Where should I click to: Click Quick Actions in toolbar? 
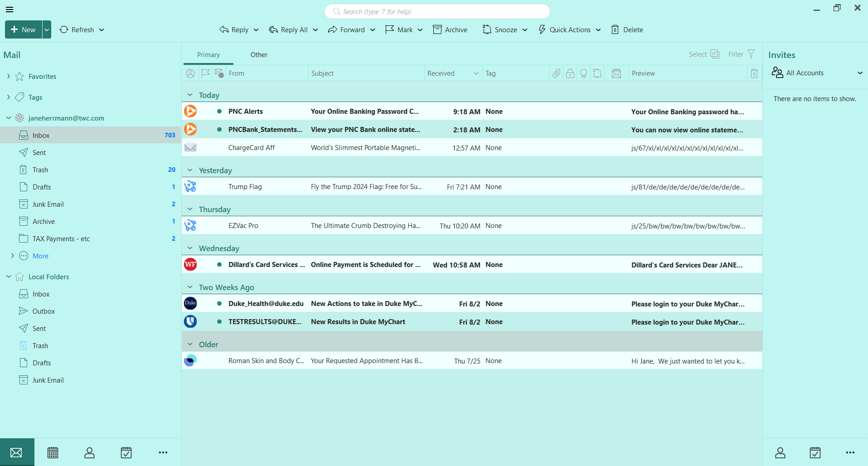[x=565, y=30]
